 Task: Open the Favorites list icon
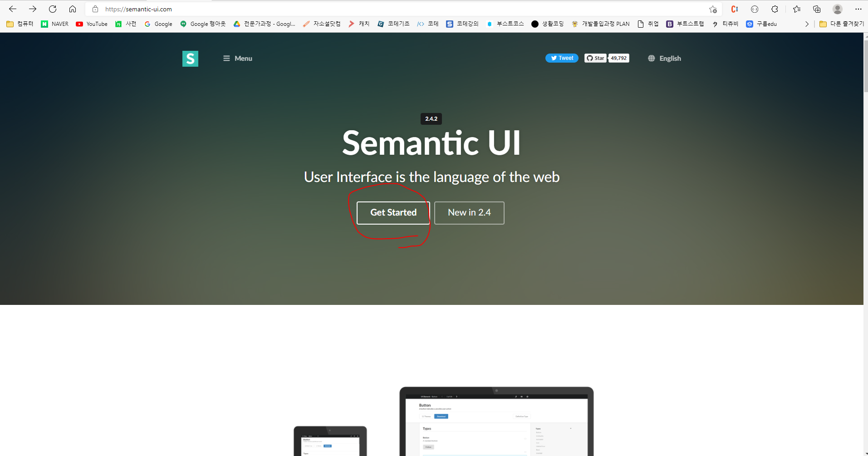797,9
